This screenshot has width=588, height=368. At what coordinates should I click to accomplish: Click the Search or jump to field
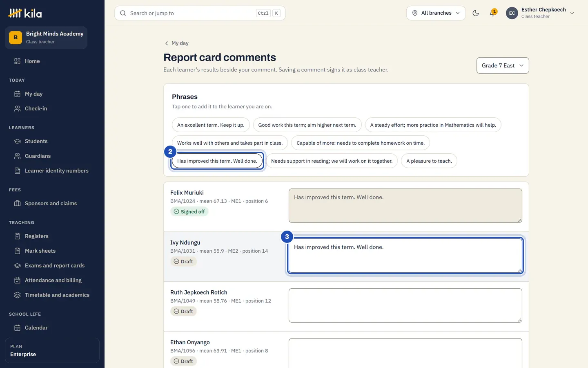(200, 13)
